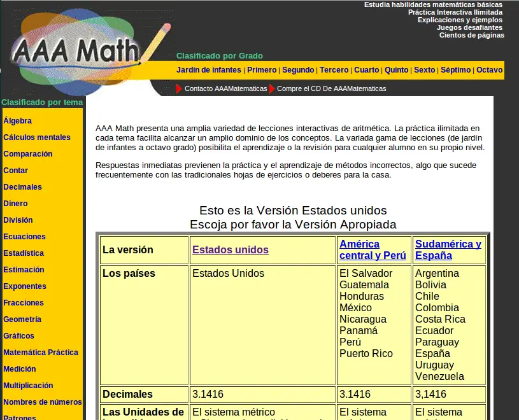519x420 pixels.
Task: Open Quinto grade lessons
Action: 396,70
